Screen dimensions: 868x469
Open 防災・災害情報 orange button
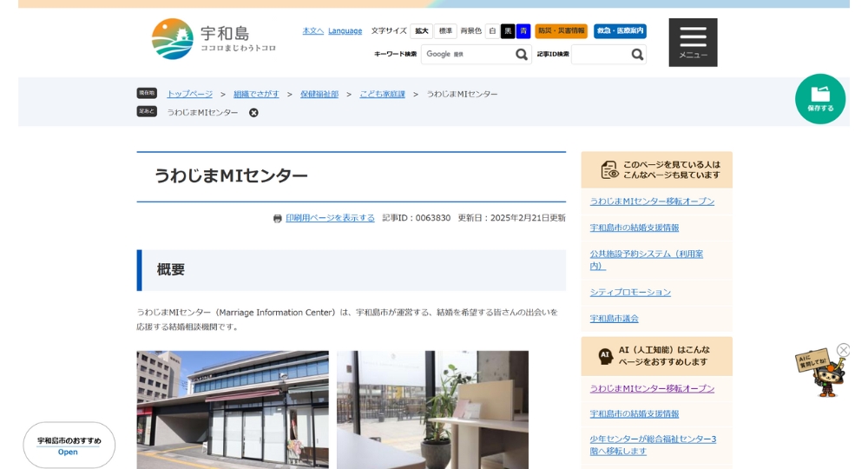coord(561,31)
